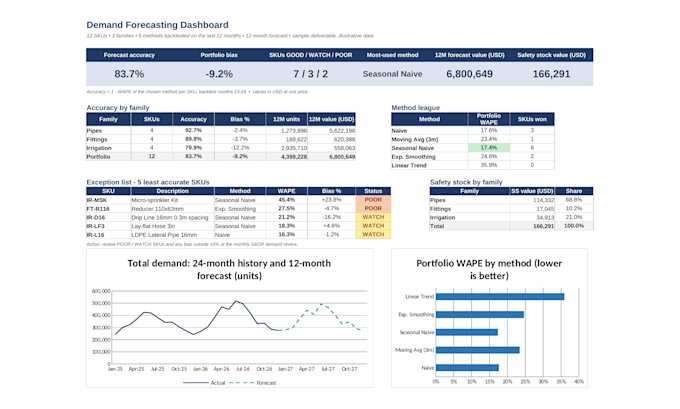This screenshot has height=409, width=680.
Task: Click the "Lay-flat Hose 3in" description
Action: tap(153, 226)
